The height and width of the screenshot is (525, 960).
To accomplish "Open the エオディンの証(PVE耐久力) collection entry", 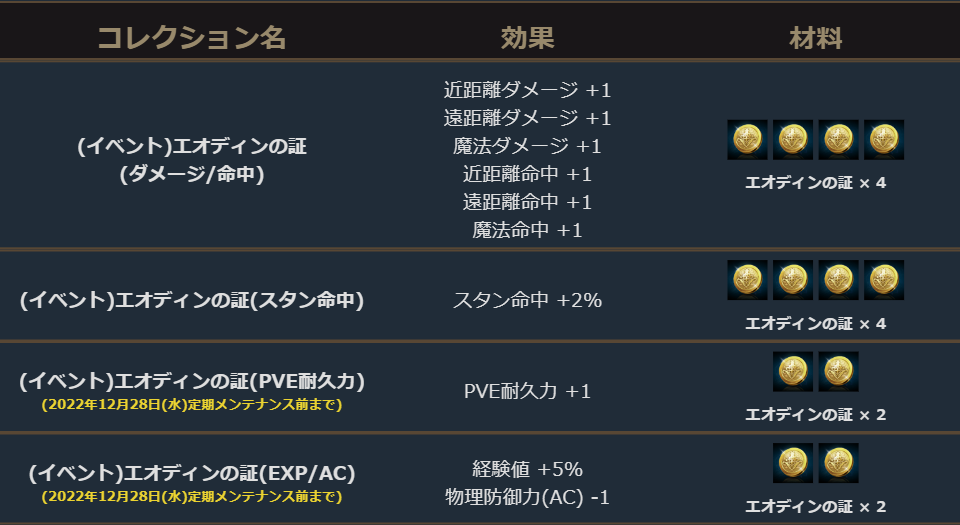I will point(191,381).
